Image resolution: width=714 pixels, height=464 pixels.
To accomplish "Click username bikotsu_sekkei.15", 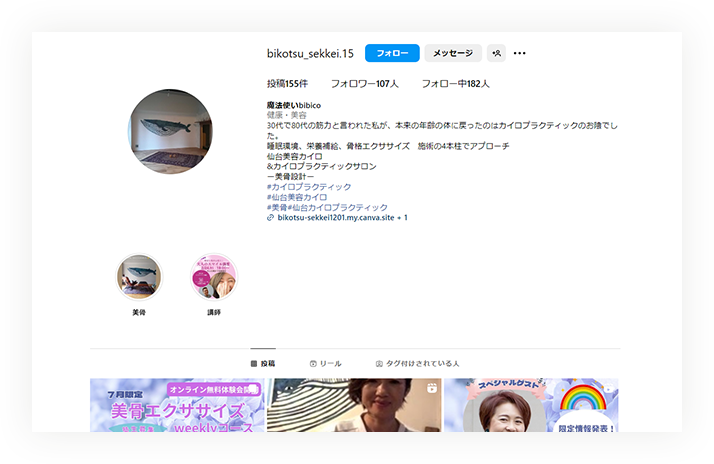I will coord(310,54).
